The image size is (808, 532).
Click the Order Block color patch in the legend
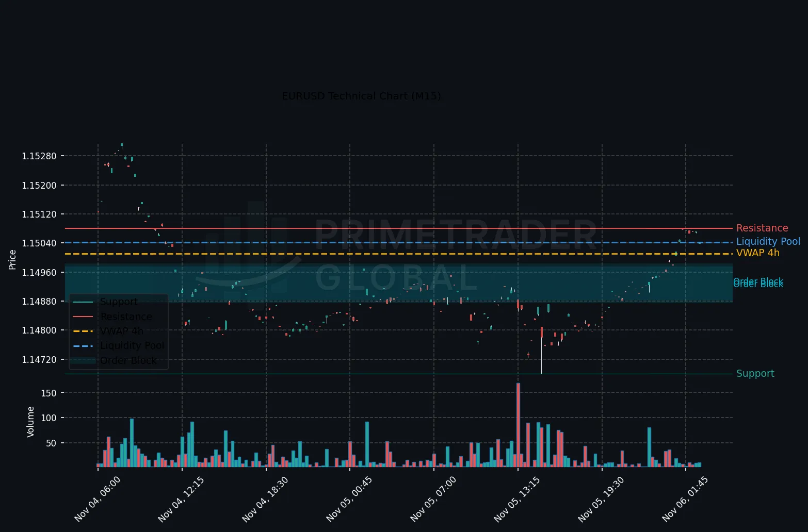[x=83, y=360]
